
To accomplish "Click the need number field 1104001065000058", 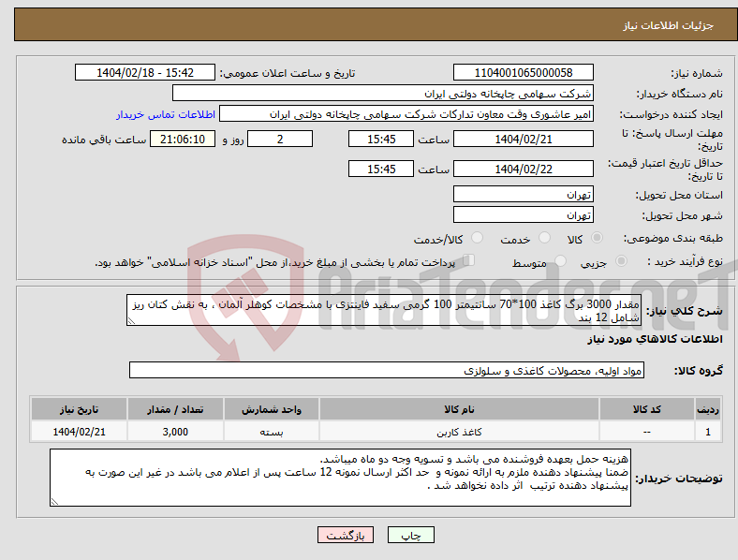I will click(x=524, y=72).
